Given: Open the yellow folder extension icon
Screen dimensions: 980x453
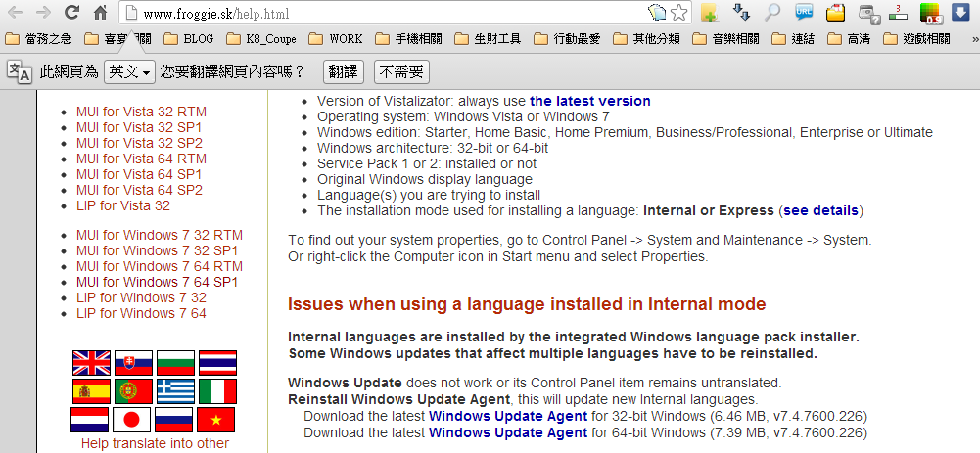Looking at the screenshot, I should point(835,13).
